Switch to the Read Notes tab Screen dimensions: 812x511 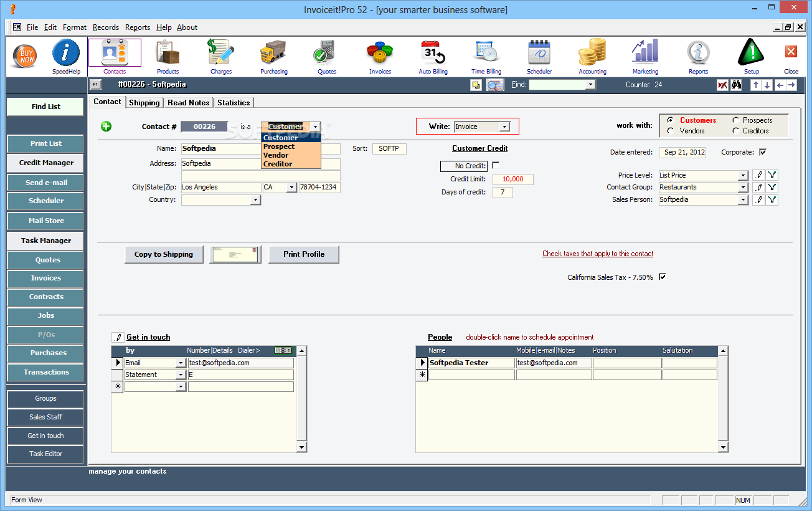click(x=189, y=102)
